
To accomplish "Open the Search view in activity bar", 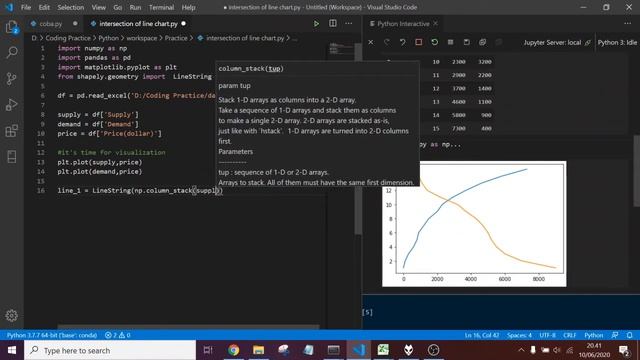I will (x=11, y=53).
